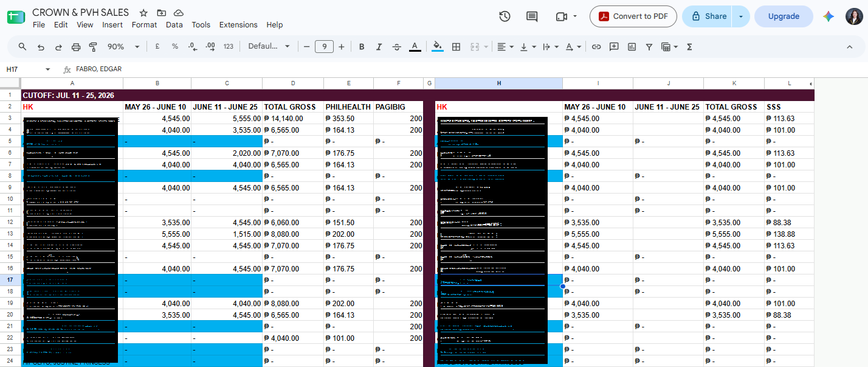
Task: Open the Data menu
Action: [x=174, y=25]
